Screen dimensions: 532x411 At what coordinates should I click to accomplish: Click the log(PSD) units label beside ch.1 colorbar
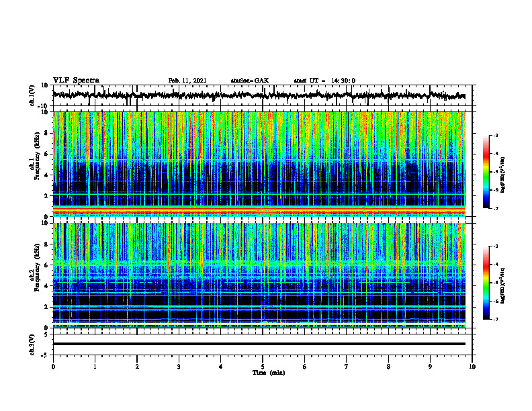click(x=503, y=175)
